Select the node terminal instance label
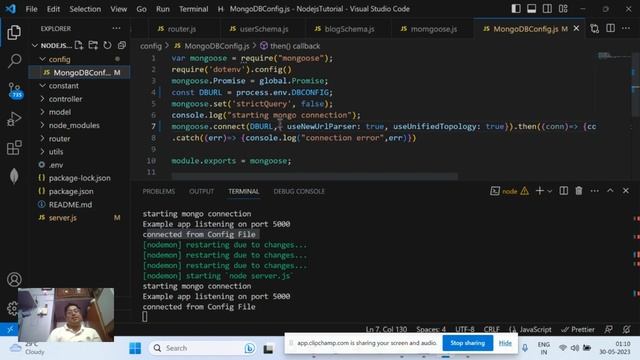The width and height of the screenshot is (640, 360). coord(509,191)
